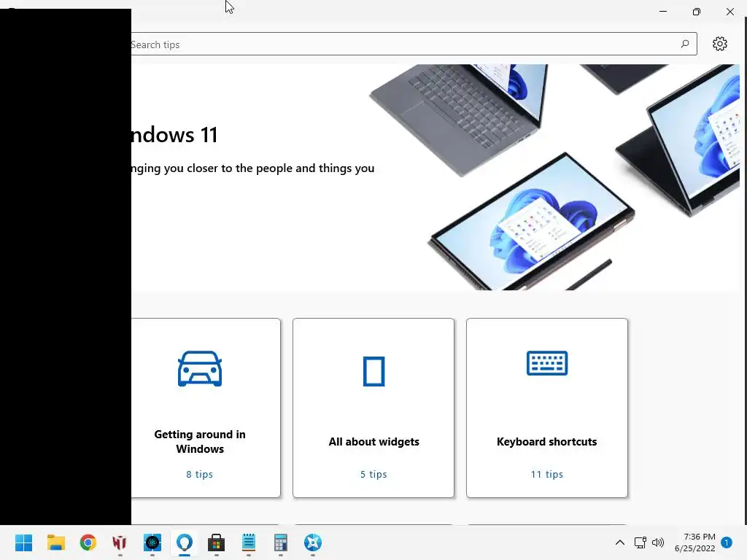This screenshot has height=560, width=747.
Task: Click the magnifier search icon
Action: pos(684,44)
